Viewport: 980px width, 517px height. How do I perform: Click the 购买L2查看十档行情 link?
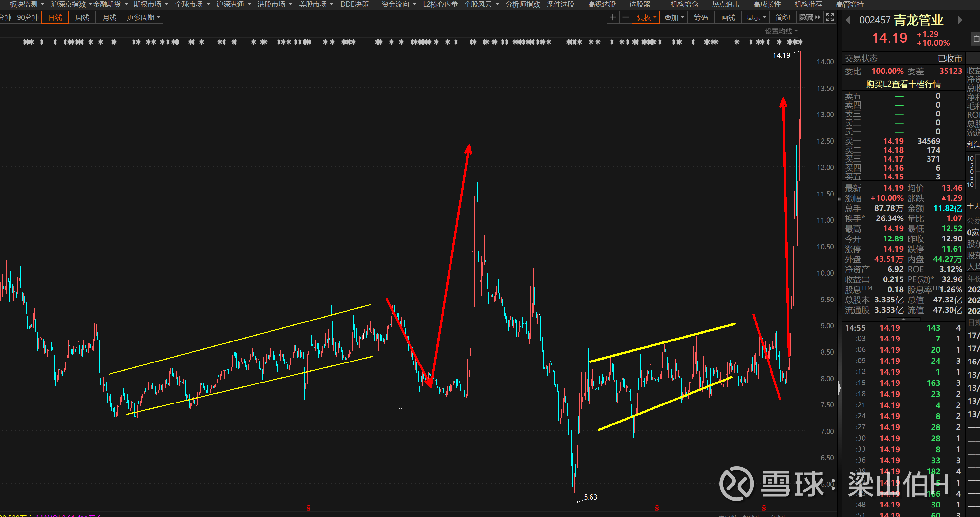click(903, 84)
